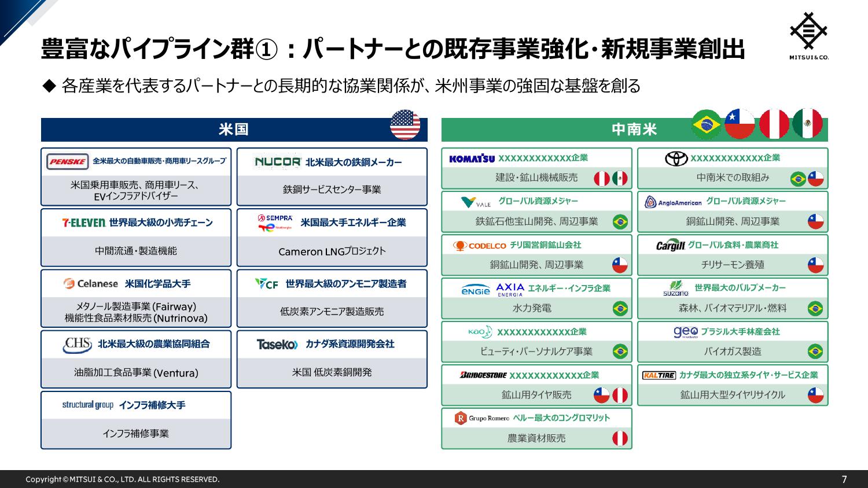Select the 中南米 section header

[634, 130]
